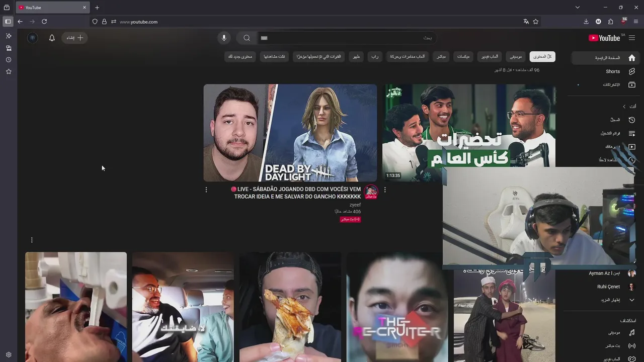The image size is (644, 362).
Task: Open the shawarma eating Short
Action: pyautogui.click(x=290, y=307)
